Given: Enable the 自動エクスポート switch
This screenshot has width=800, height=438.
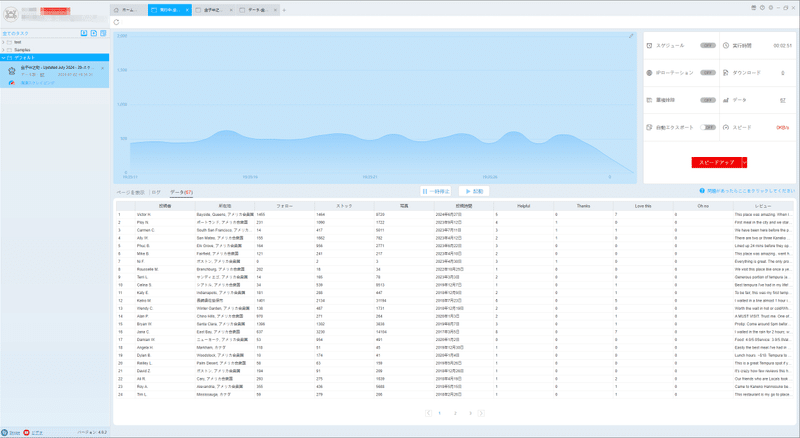Looking at the screenshot, I should click(708, 127).
